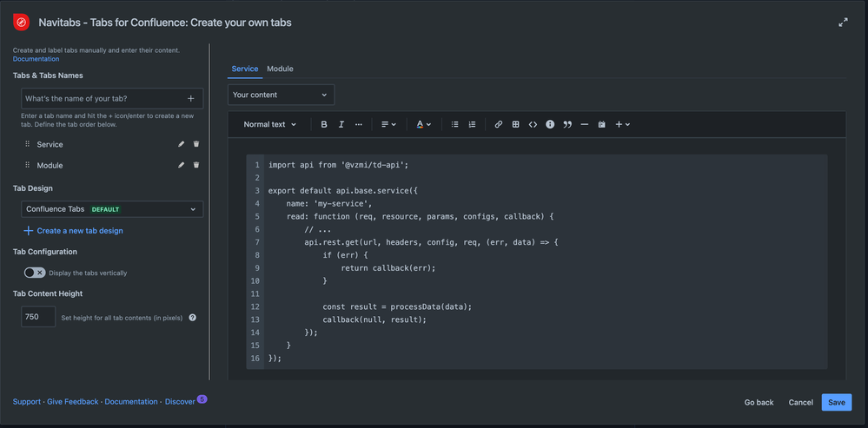This screenshot has width=868, height=428.
Task: Click the plus icon beside Create a new tab design
Action: click(x=28, y=231)
